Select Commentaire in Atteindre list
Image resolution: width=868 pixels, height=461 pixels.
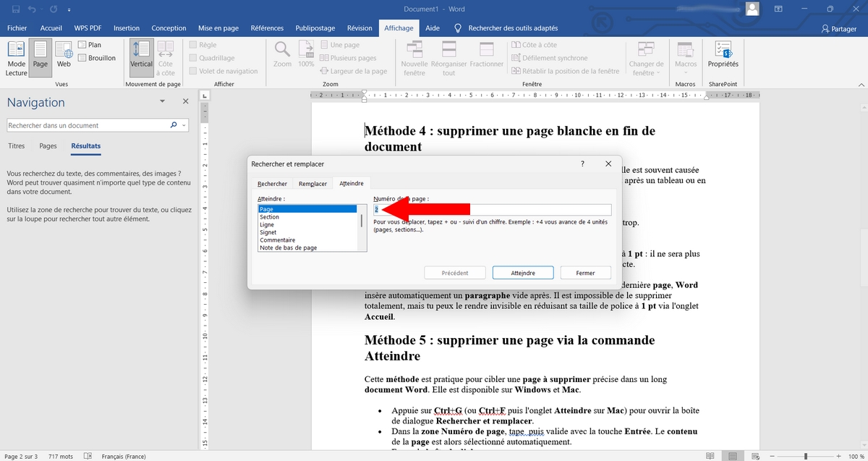(x=308, y=240)
